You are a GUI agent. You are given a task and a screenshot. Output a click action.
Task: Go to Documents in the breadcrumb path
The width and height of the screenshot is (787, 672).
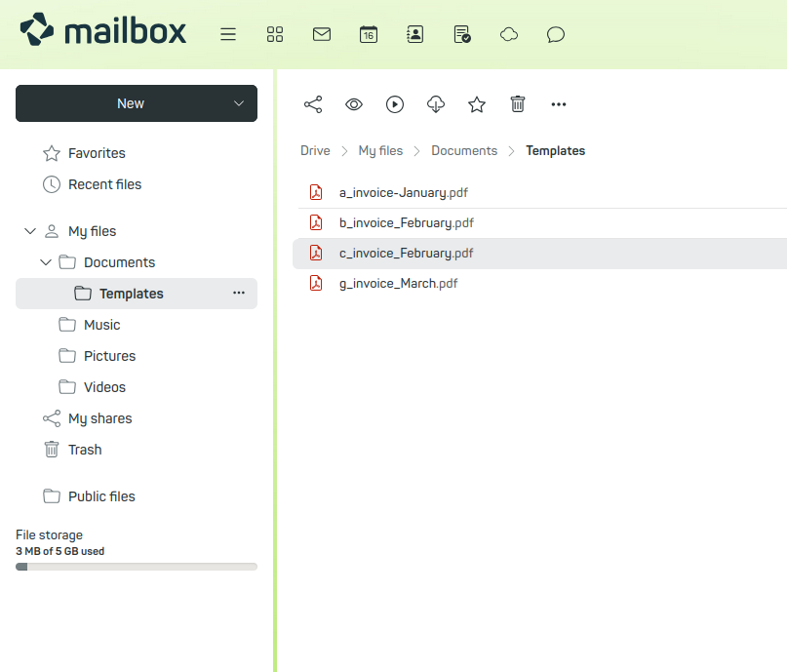464,151
